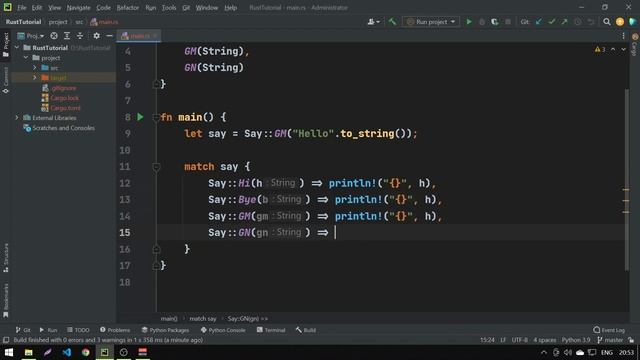The image size is (640, 360).
Task: Toggle the Structure side panel
Action: click(6, 258)
